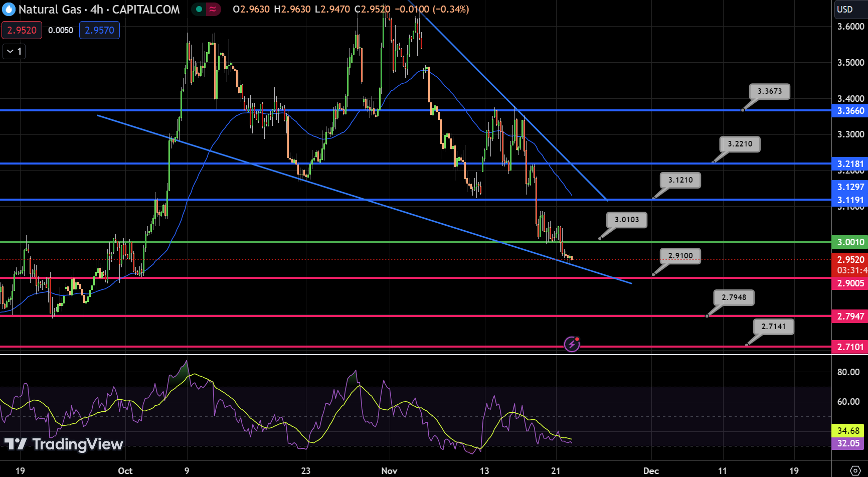
Task: Click the Nov date on time axis
Action: pyautogui.click(x=389, y=470)
